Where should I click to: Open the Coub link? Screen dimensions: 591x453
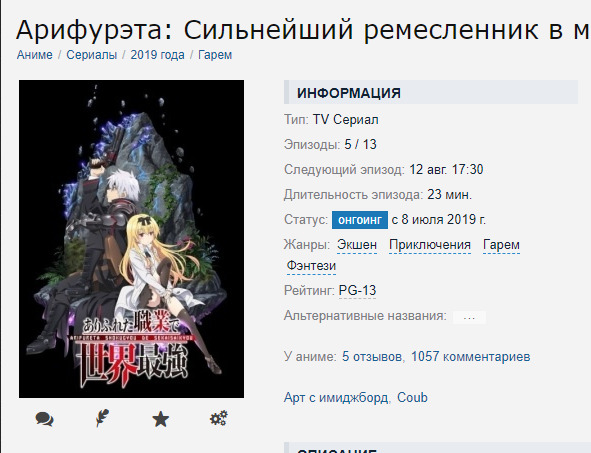(x=412, y=398)
